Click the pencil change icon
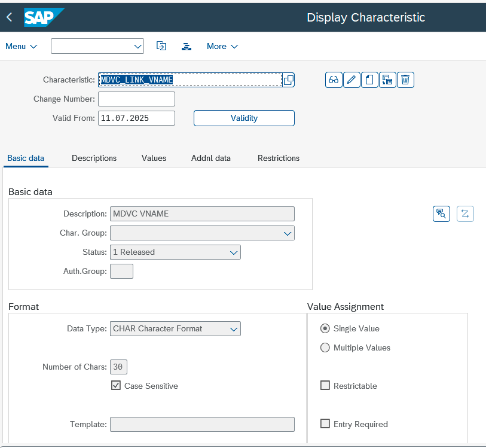 (351, 80)
